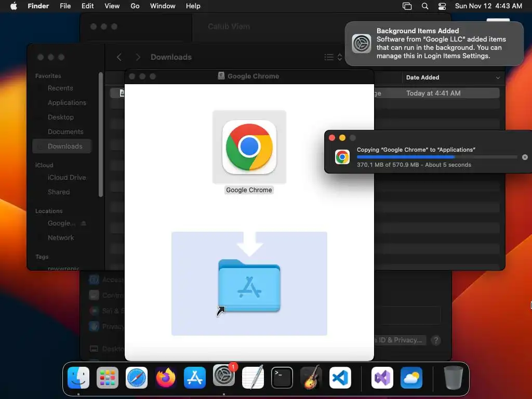Click the Google Chrome installer window title
The width and height of the screenshot is (532, 399).
point(253,76)
